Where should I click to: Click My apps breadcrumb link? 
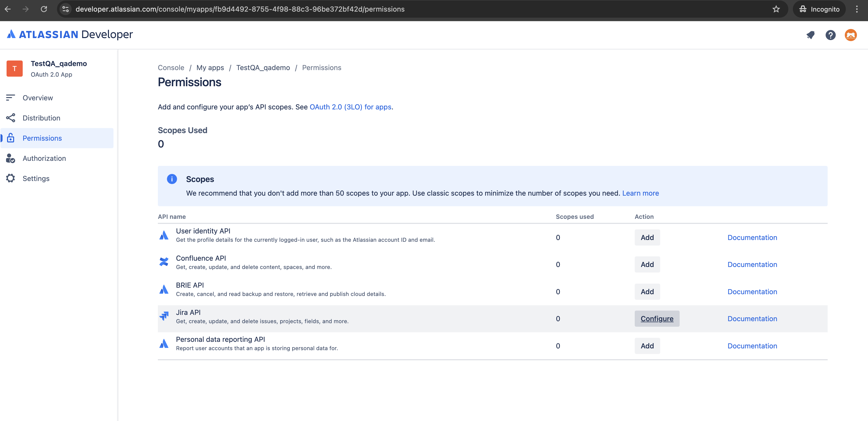(210, 68)
